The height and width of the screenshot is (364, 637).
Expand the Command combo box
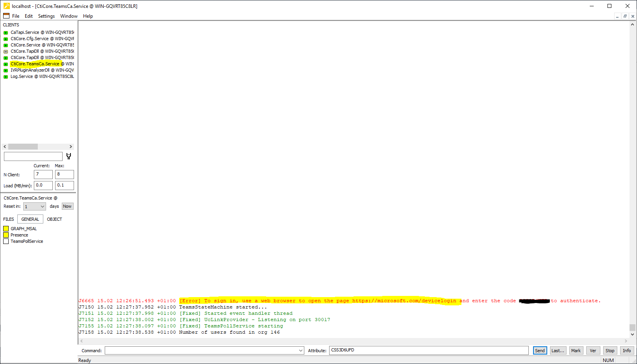(300, 351)
